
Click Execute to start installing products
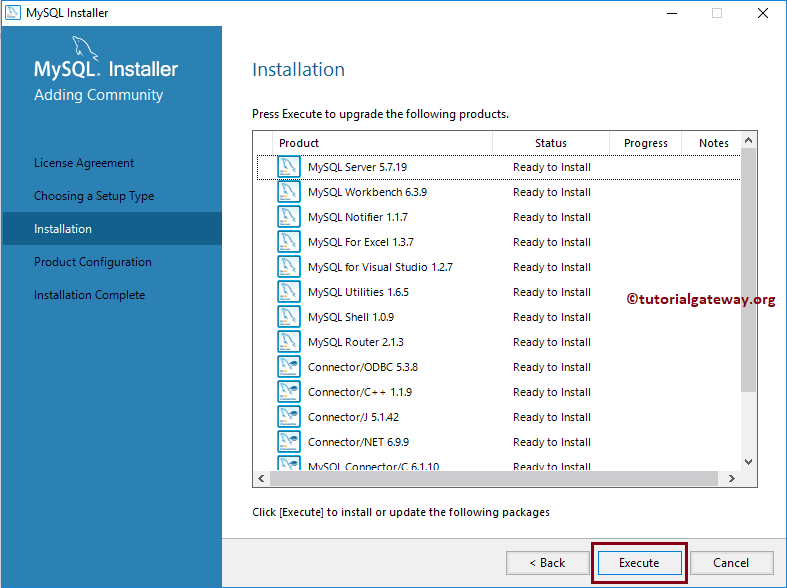(639, 563)
